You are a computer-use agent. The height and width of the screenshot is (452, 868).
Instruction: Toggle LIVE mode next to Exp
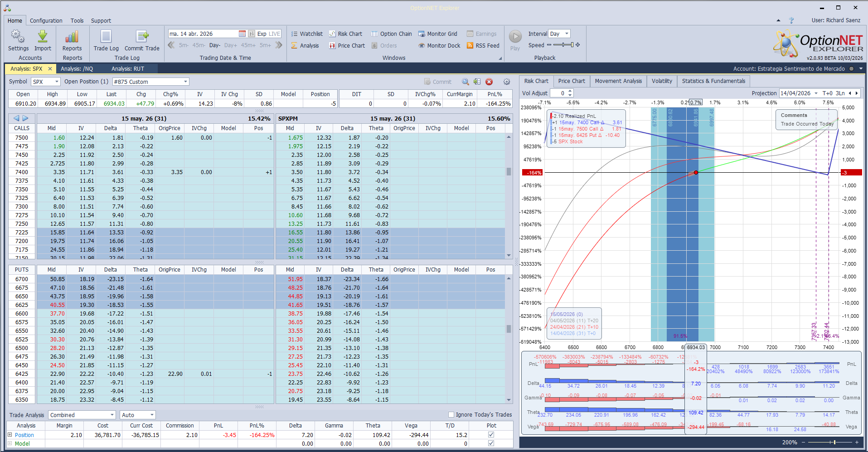point(275,34)
